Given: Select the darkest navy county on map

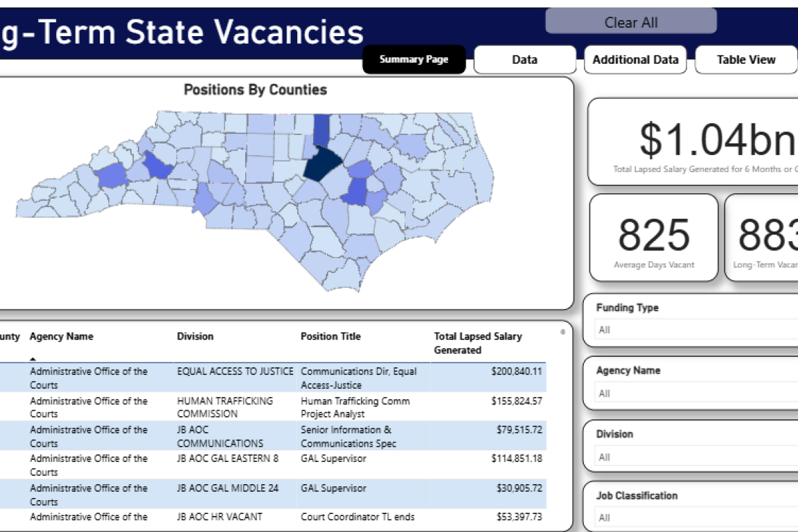Looking at the screenshot, I should 322,164.
